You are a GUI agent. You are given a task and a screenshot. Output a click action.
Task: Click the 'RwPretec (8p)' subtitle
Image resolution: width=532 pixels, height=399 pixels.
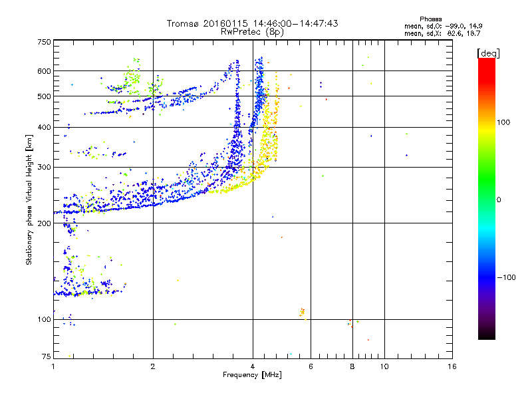click(x=252, y=32)
